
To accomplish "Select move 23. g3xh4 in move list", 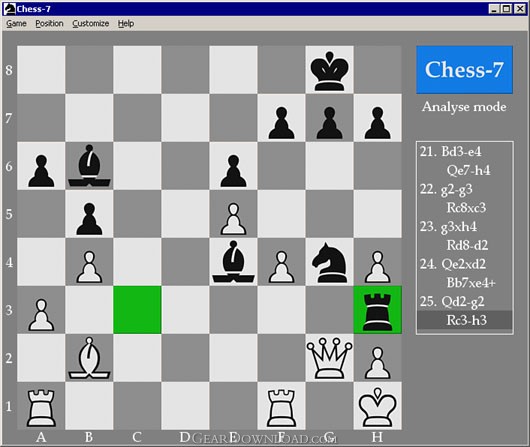I will point(448,227).
